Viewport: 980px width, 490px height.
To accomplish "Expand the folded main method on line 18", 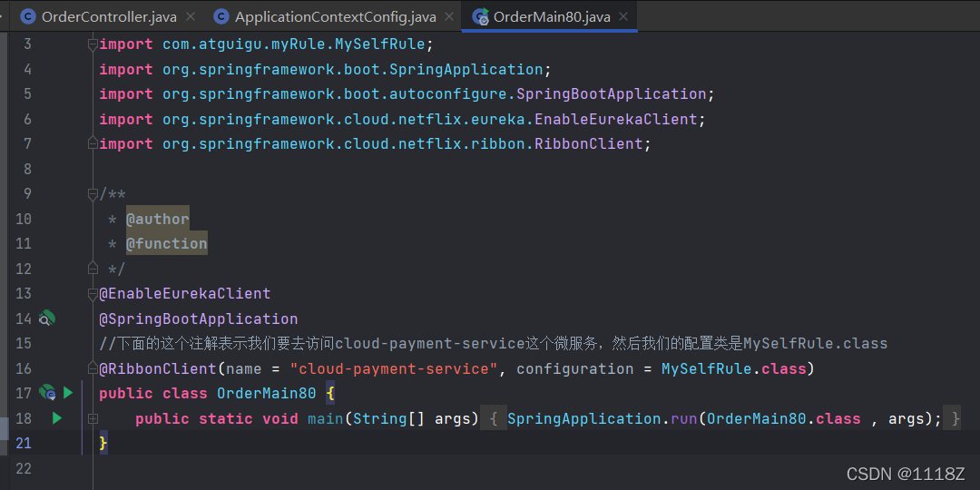I will tap(93, 418).
